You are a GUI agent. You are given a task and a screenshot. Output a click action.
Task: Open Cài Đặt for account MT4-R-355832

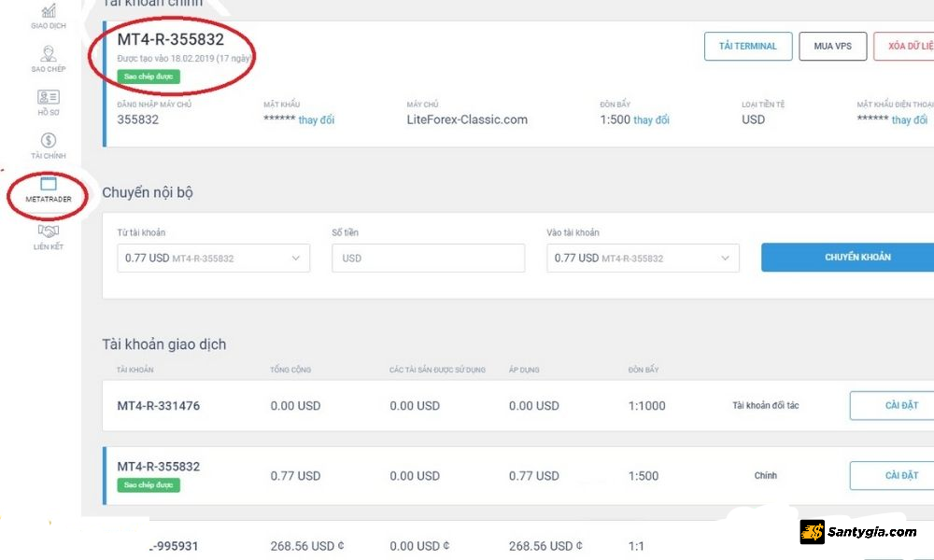coord(892,475)
